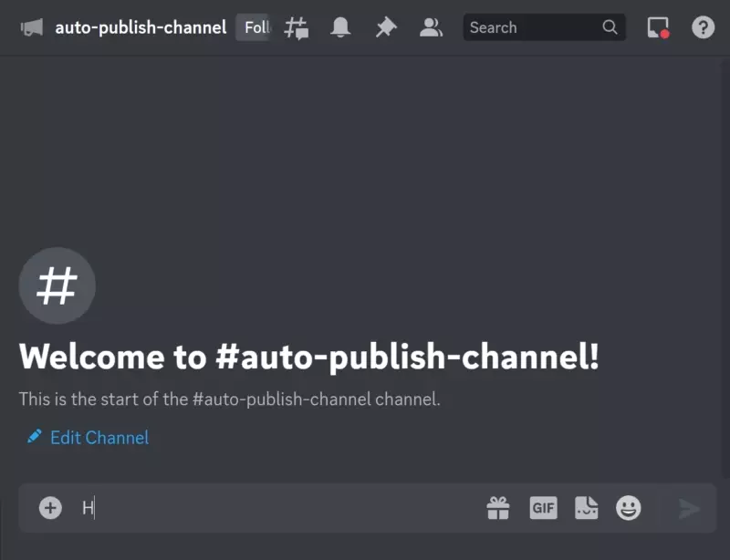
Task: Open the emoji picker smiley
Action: (x=629, y=508)
